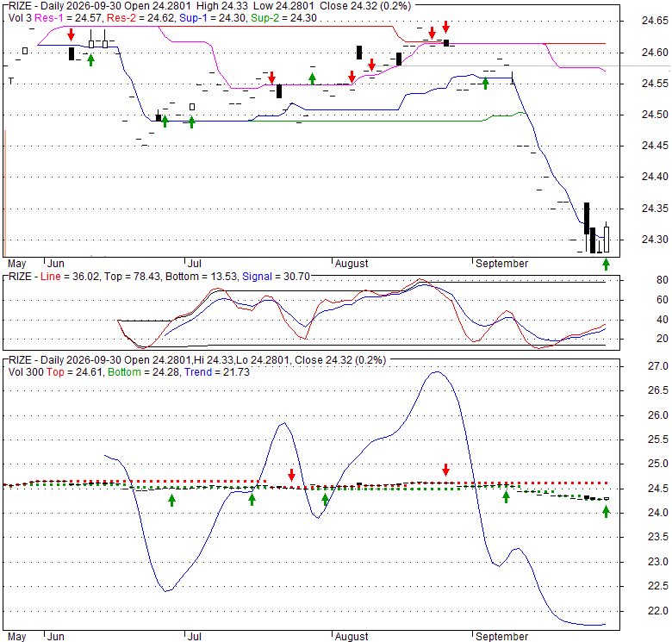This screenshot has width=672, height=642.
Task: Click the September label on the top chart axis
Action: click(502, 264)
